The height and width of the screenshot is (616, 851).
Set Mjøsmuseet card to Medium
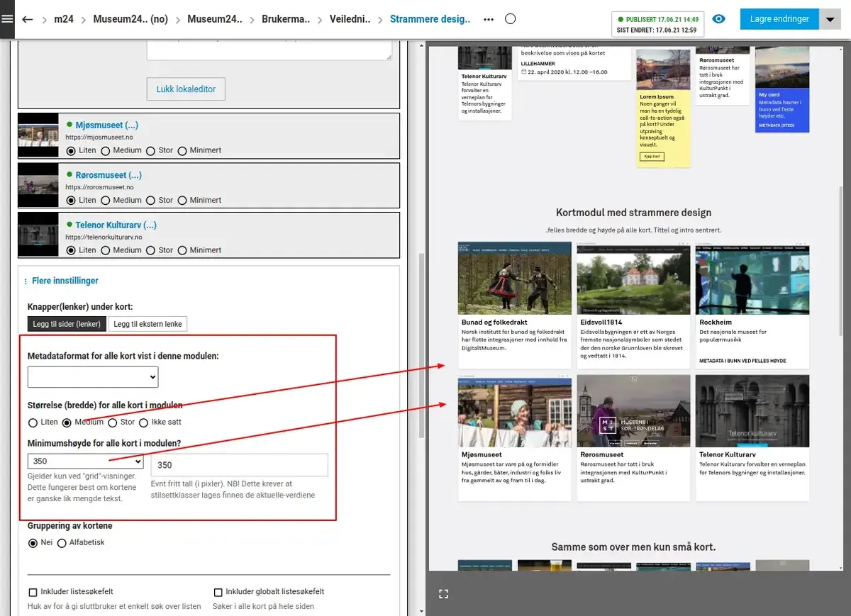pyautogui.click(x=106, y=151)
